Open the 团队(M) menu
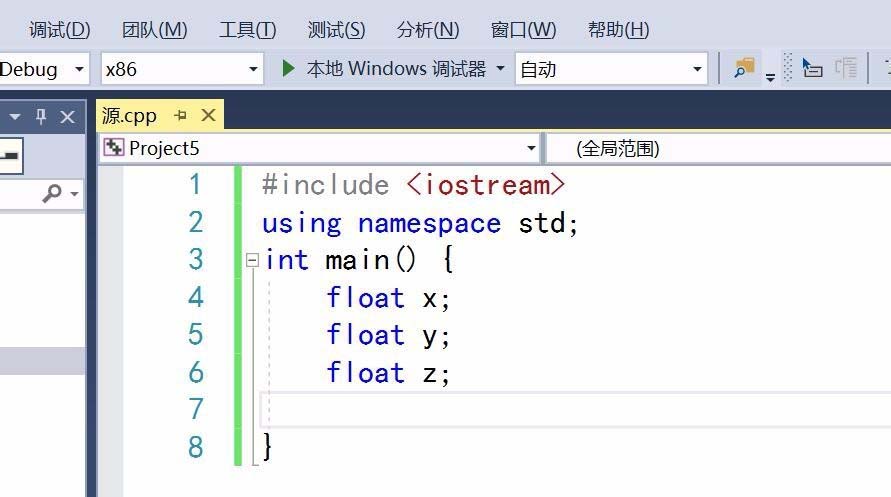The height and width of the screenshot is (497, 891). [155, 30]
